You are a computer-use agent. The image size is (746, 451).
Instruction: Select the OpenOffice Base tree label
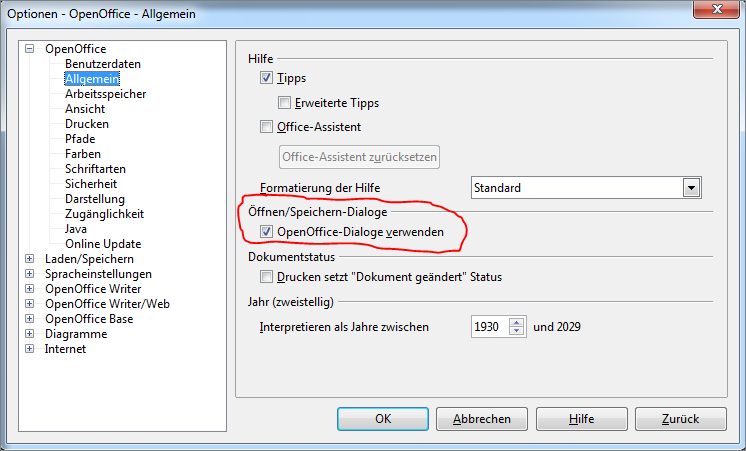coord(89,319)
